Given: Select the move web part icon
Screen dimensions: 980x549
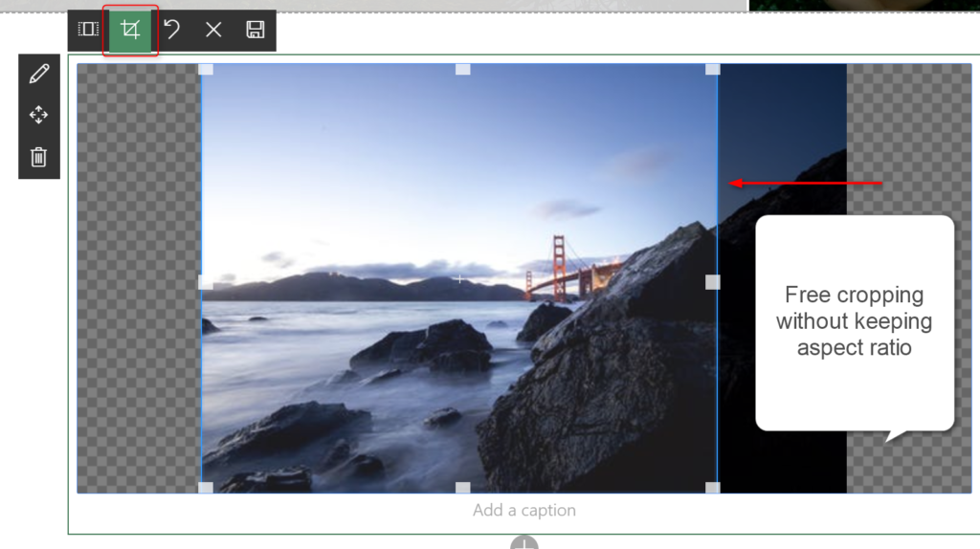Looking at the screenshot, I should 38,115.
